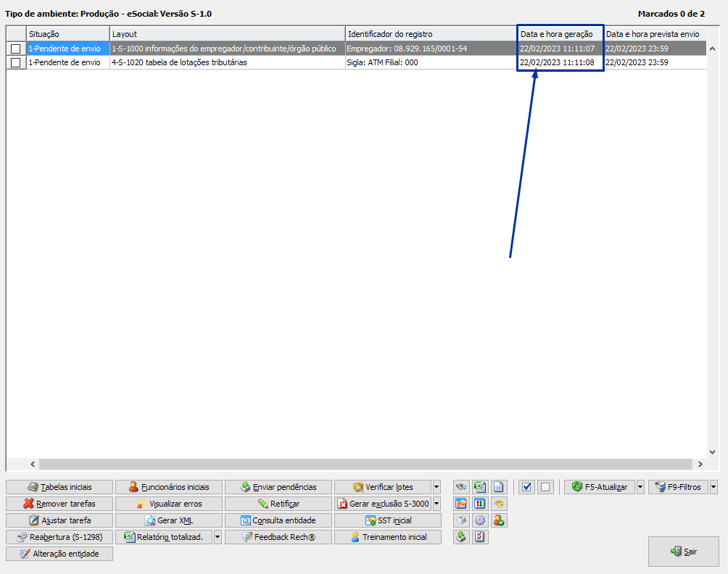Click Identificador do registro column header

point(431,34)
